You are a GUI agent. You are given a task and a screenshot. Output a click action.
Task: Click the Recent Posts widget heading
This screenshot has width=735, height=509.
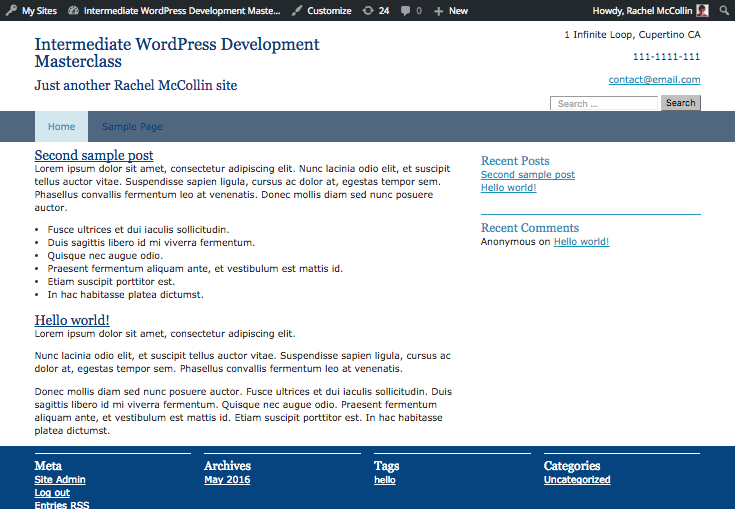click(515, 161)
